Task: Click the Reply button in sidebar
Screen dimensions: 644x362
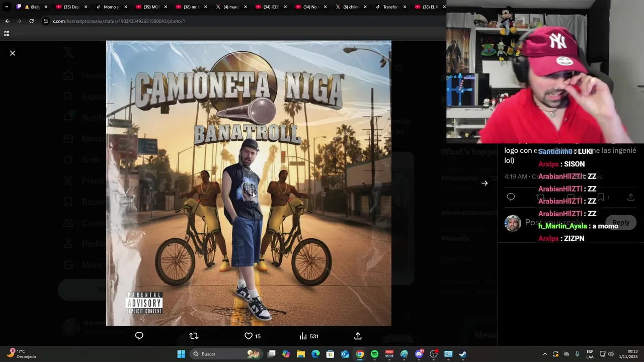Action: click(621, 222)
